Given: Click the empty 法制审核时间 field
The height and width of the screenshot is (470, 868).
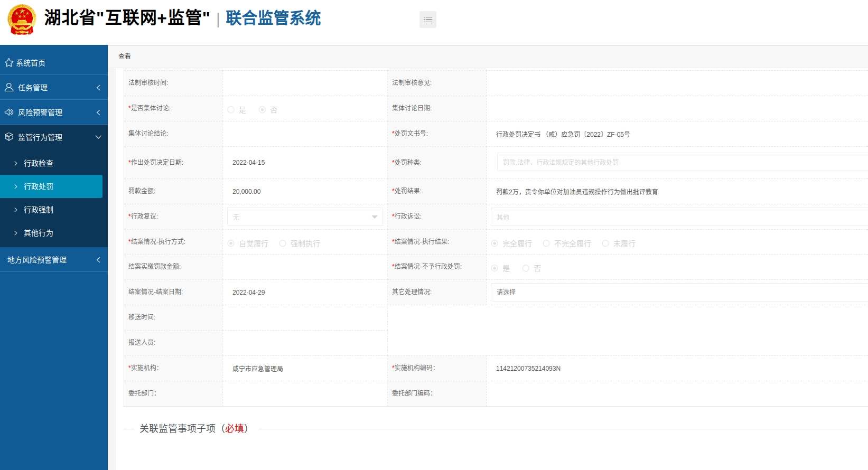Looking at the screenshot, I should [x=305, y=83].
